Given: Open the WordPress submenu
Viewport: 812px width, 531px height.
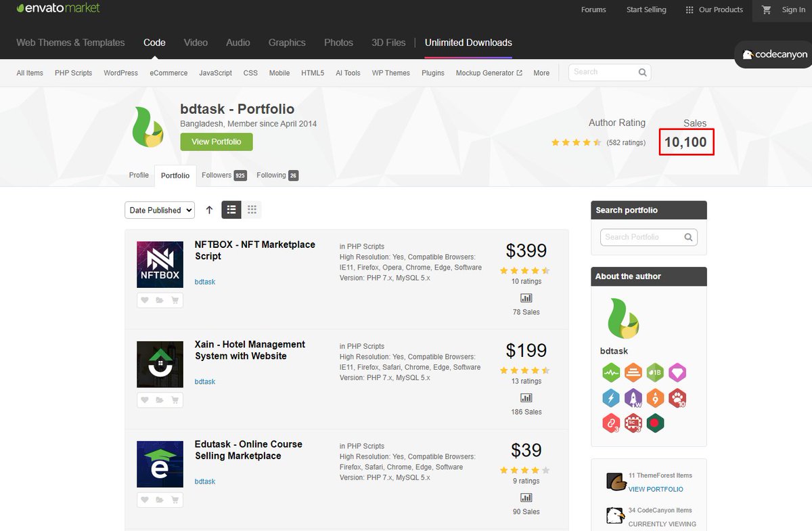Looking at the screenshot, I should [120, 72].
